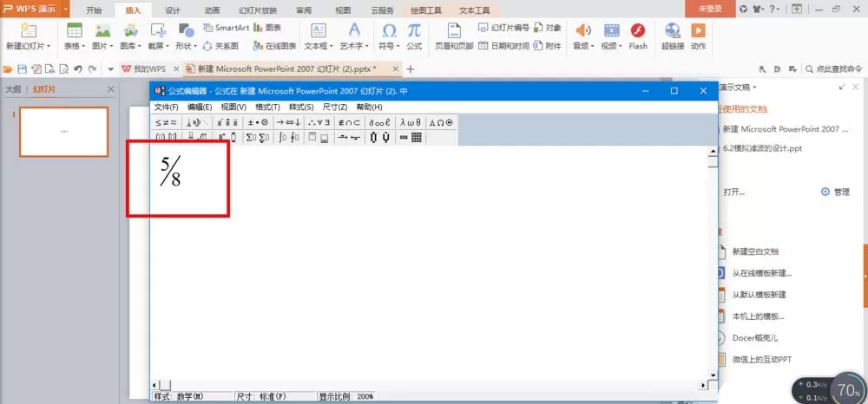
Task: Add new document tab with plus
Action: [x=411, y=69]
